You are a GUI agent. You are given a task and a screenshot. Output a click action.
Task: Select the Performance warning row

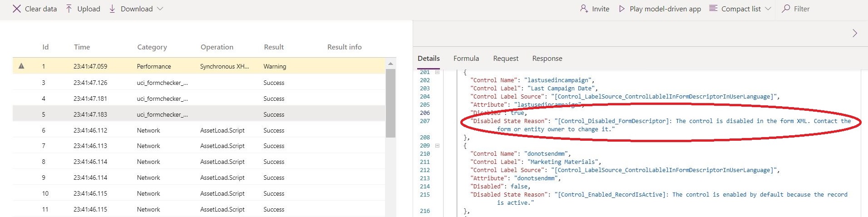pyautogui.click(x=154, y=66)
